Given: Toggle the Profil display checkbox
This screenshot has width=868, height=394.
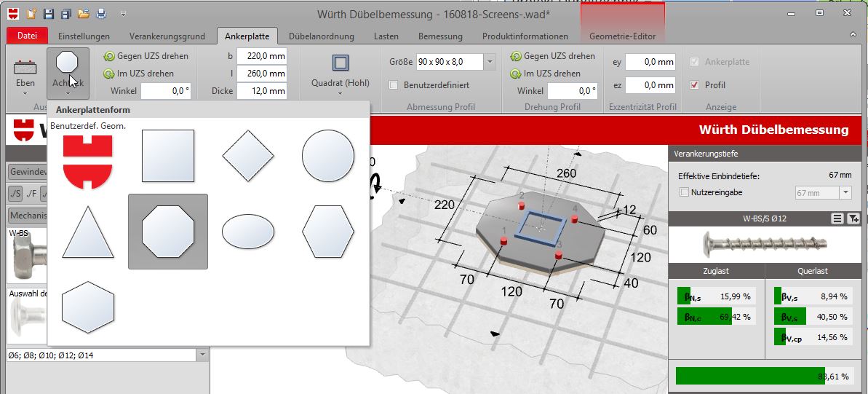Looking at the screenshot, I should pyautogui.click(x=694, y=85).
